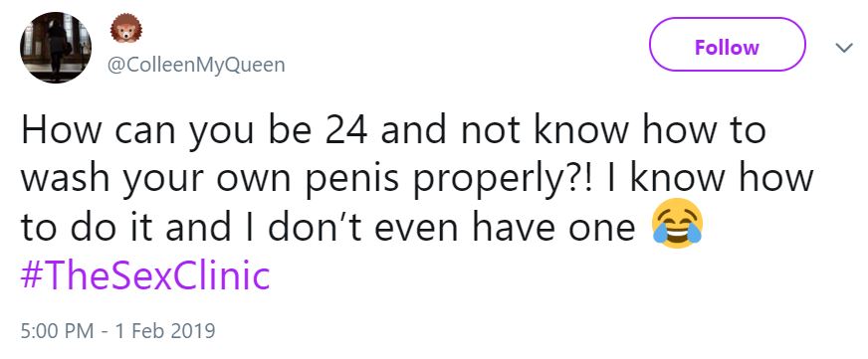Open the #TheSexClinic hashtag
This screenshot has width=868, height=359.
[x=145, y=275]
